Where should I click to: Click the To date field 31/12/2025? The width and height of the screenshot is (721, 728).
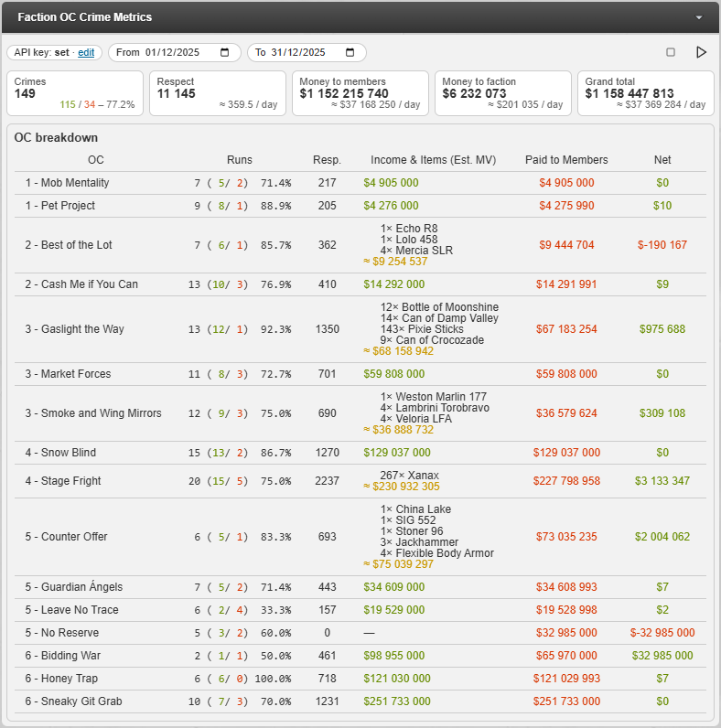[307, 52]
